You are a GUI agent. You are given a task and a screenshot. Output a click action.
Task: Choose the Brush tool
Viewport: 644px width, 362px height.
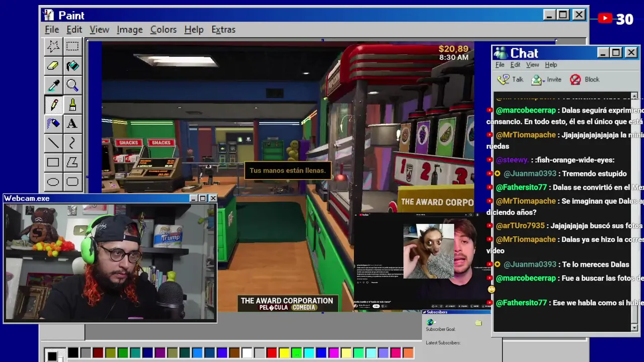point(72,105)
